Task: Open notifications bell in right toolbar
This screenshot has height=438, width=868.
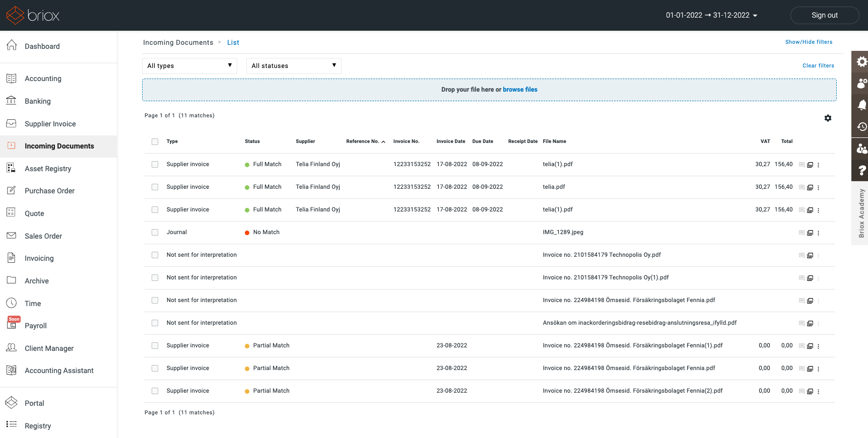Action: (x=861, y=105)
